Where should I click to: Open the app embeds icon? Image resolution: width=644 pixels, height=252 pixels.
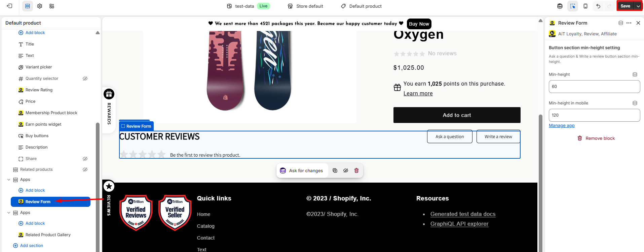[x=52, y=6]
